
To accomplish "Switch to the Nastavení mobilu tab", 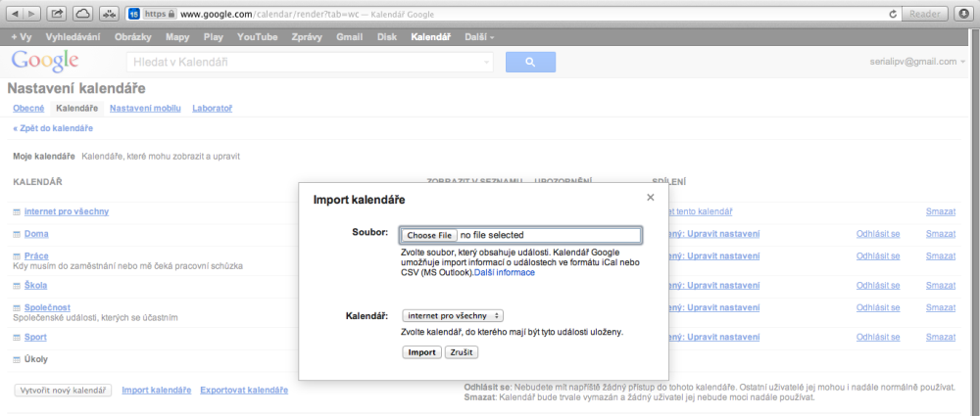I will (x=145, y=109).
